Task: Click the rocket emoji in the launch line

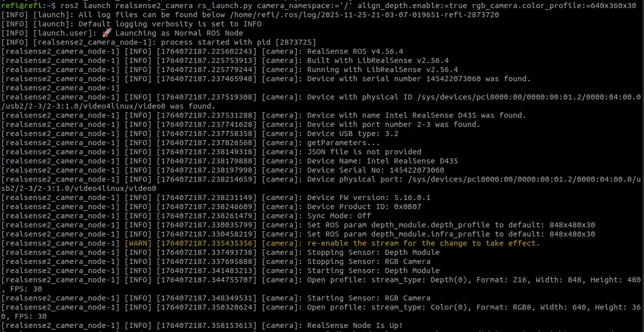Action: (107, 33)
